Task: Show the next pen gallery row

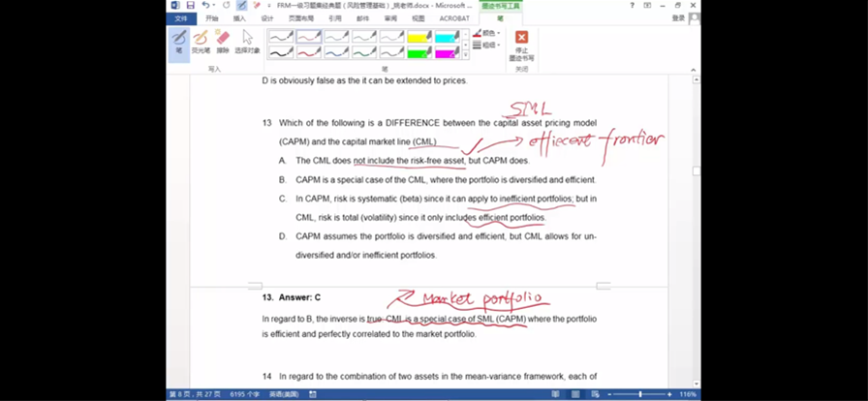Action: tap(466, 45)
